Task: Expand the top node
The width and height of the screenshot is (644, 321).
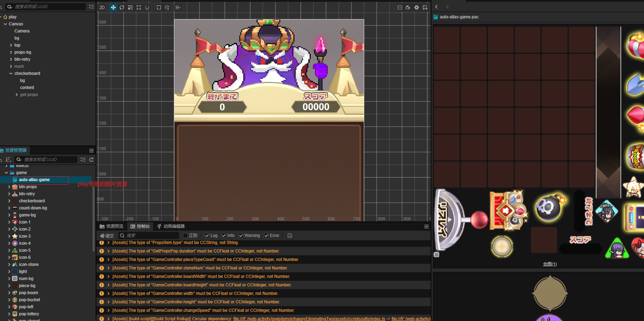Action: [x=11, y=45]
